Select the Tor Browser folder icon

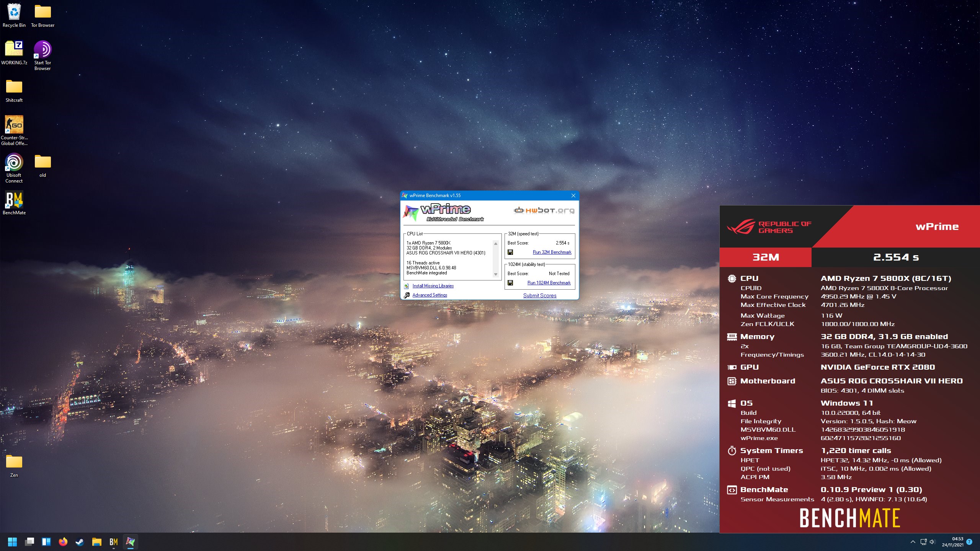tap(42, 15)
